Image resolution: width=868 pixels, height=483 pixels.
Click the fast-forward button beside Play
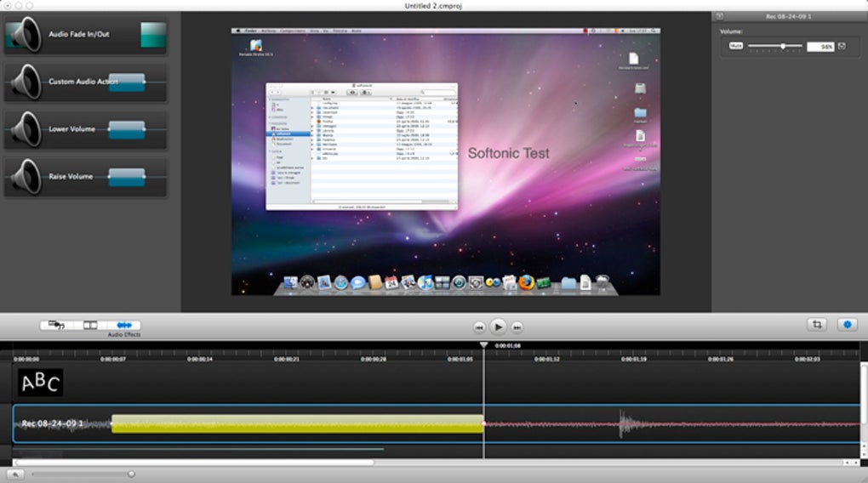517,327
